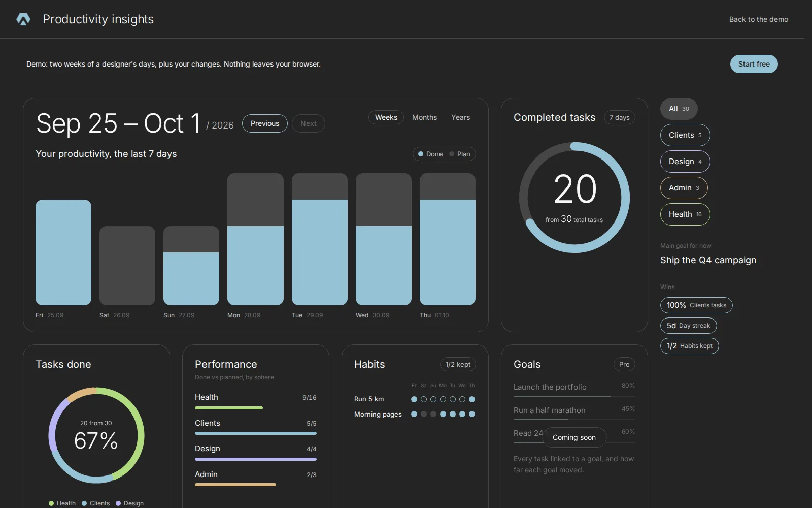The height and width of the screenshot is (508, 812).
Task: Click the Health performance bar
Action: click(229, 408)
